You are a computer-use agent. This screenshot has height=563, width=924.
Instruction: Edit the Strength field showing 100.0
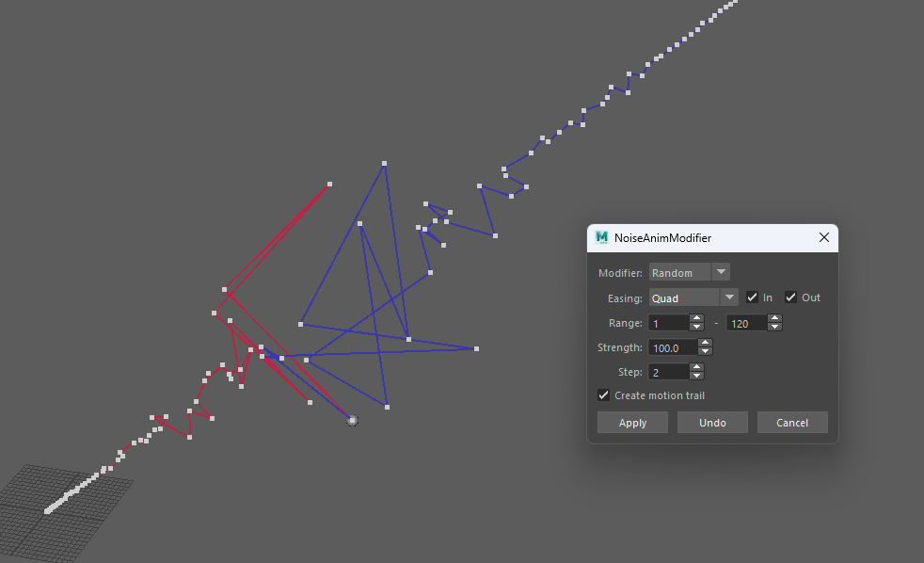point(673,346)
